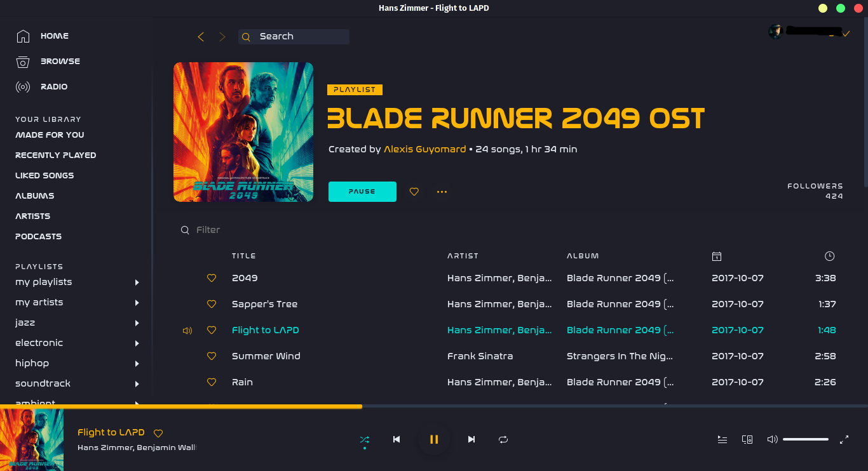Open Strangers In The Night album link

click(x=620, y=356)
